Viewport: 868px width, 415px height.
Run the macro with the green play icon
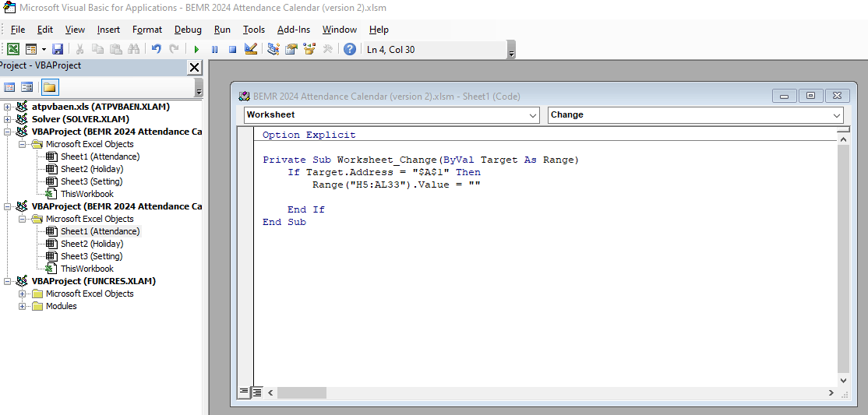point(196,49)
